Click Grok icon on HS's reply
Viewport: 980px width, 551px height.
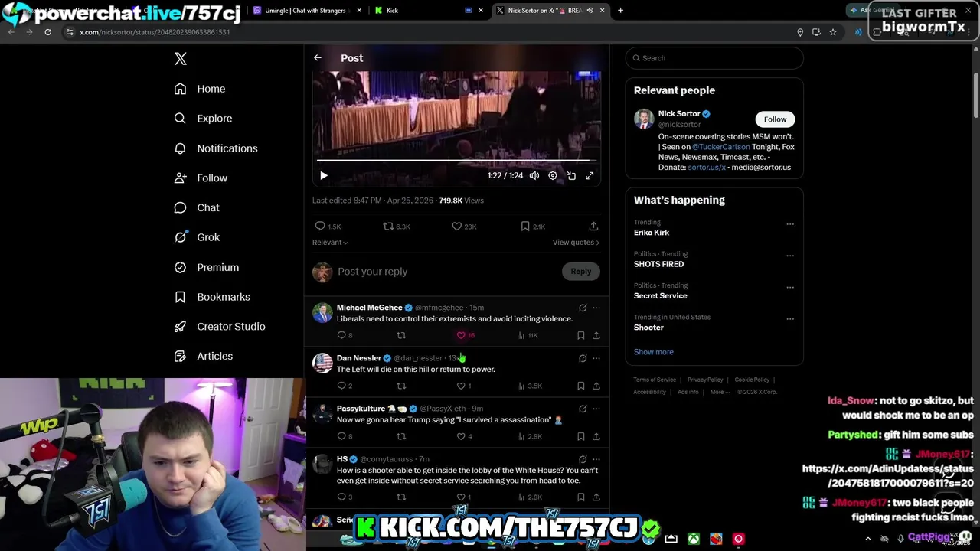583,459
